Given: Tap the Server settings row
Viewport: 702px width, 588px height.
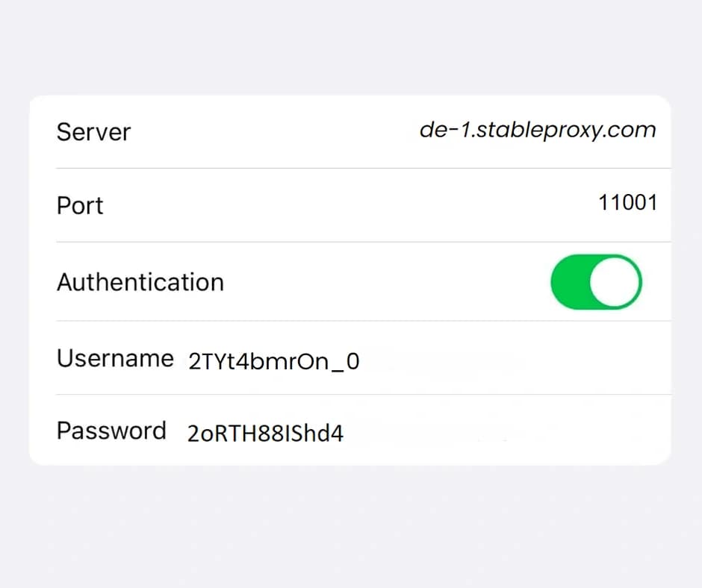Looking at the screenshot, I should click(x=351, y=132).
